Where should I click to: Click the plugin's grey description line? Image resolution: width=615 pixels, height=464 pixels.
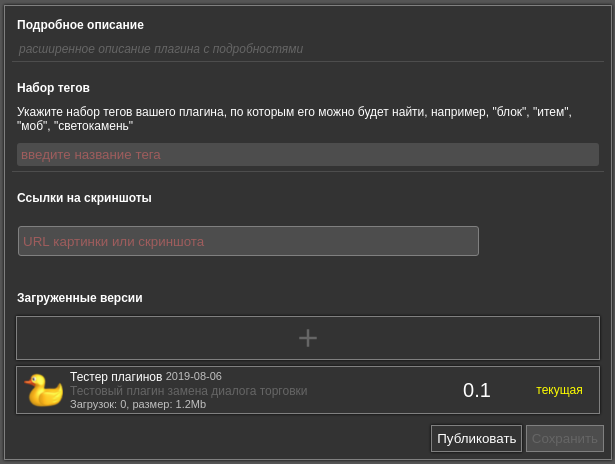188,391
